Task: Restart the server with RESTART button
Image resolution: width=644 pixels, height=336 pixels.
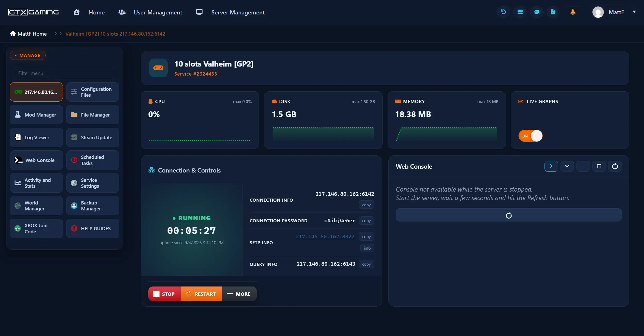Action: point(201,294)
